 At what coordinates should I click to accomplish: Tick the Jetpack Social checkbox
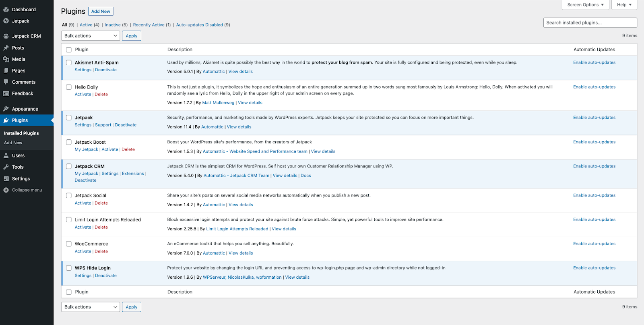pos(69,195)
